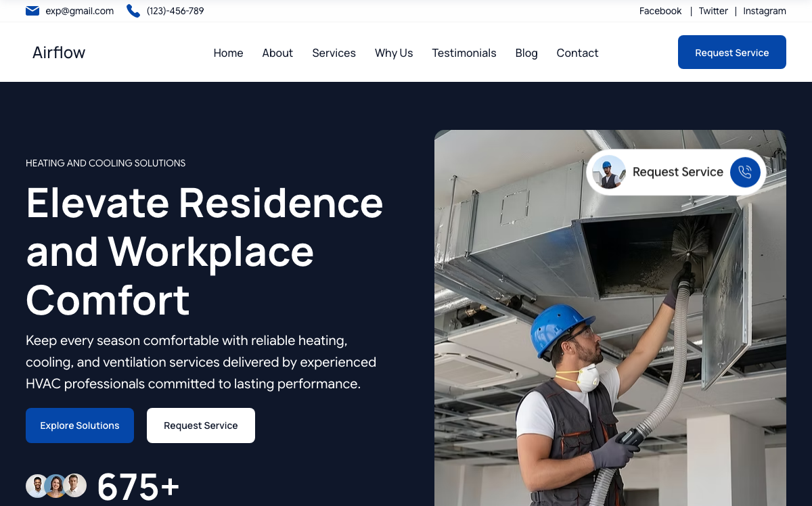Open the Services menu item
The height and width of the screenshot is (506, 812).
coord(334,53)
